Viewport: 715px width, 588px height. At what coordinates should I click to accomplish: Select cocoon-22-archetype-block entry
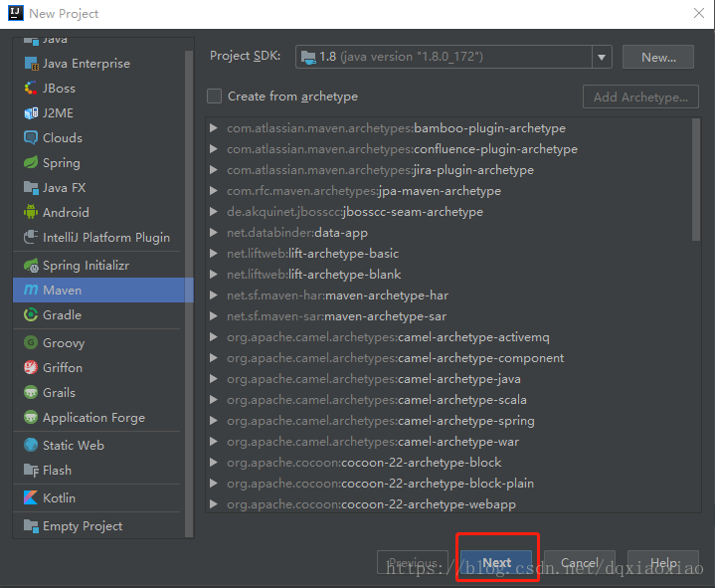click(x=364, y=463)
